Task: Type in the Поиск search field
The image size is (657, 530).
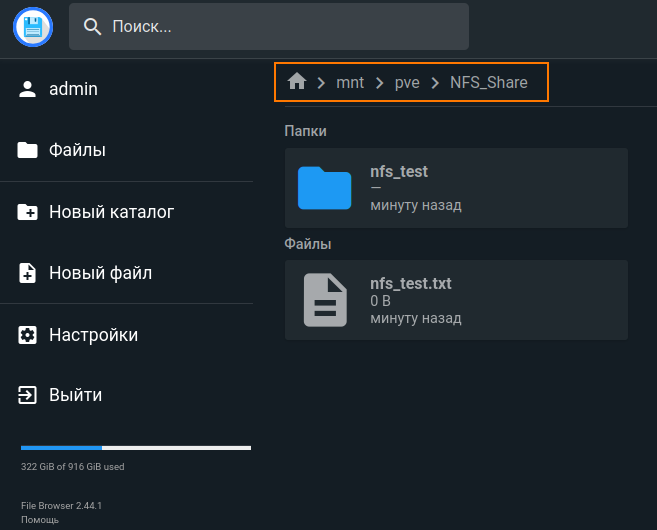Action: (280, 27)
